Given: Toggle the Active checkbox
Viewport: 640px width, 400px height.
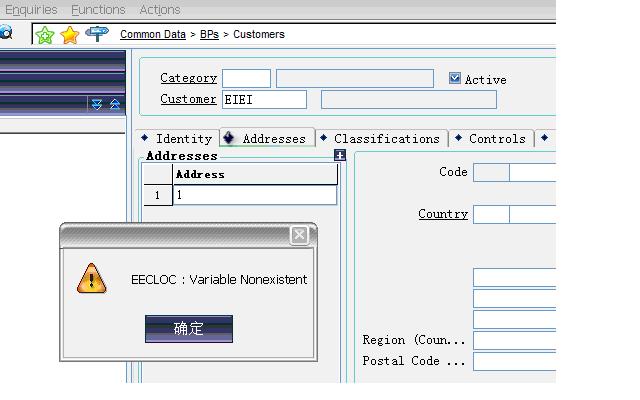Looking at the screenshot, I should point(455,78).
